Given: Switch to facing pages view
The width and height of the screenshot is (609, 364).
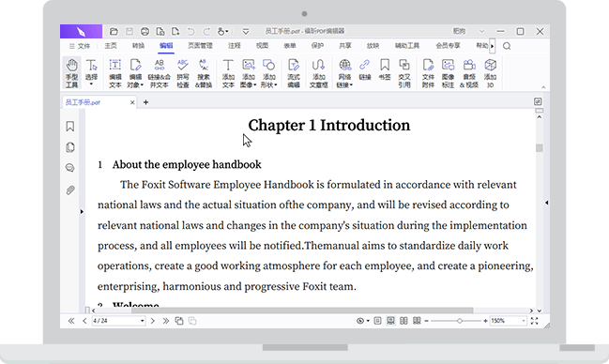Looking at the screenshot, I should pyautogui.click(x=403, y=321).
